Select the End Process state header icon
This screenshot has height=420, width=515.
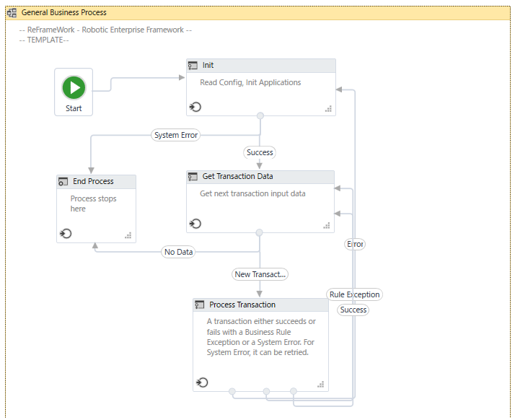coord(63,181)
